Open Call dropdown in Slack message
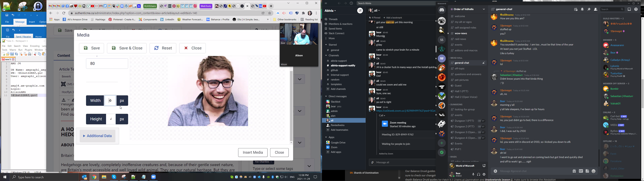The height and width of the screenshot is (181, 644). click(x=382, y=115)
